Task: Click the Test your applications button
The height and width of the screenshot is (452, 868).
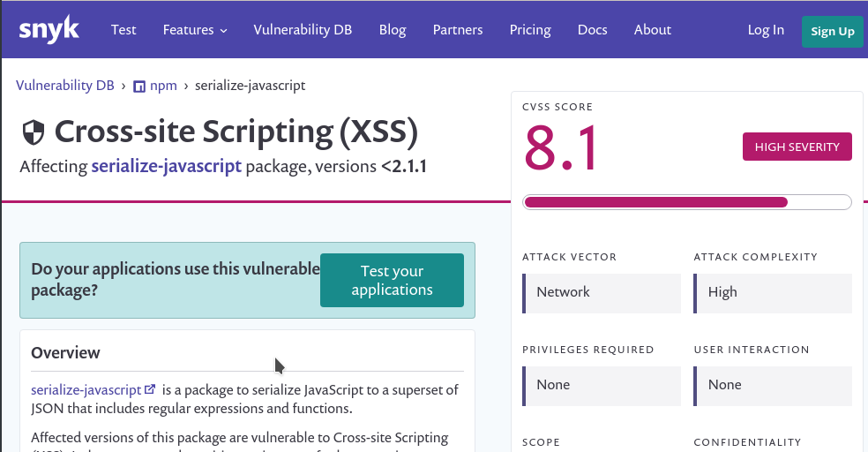Action: click(x=392, y=280)
